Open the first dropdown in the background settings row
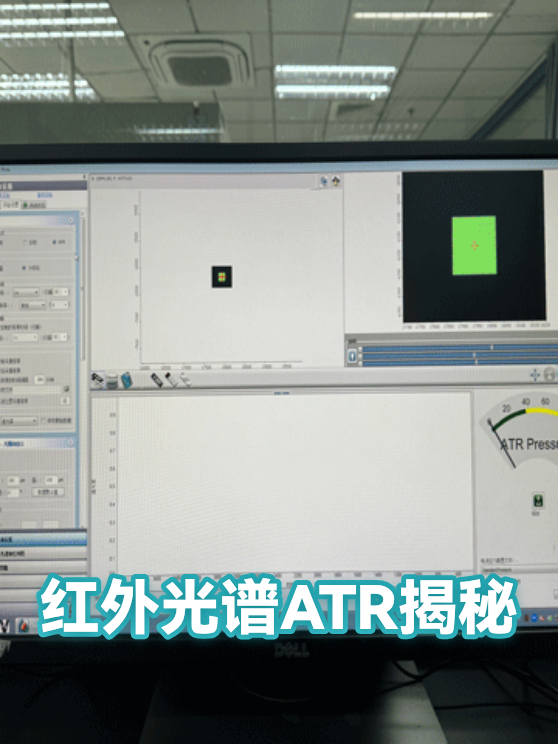Viewport: 558px width, 744px height. coord(25,337)
